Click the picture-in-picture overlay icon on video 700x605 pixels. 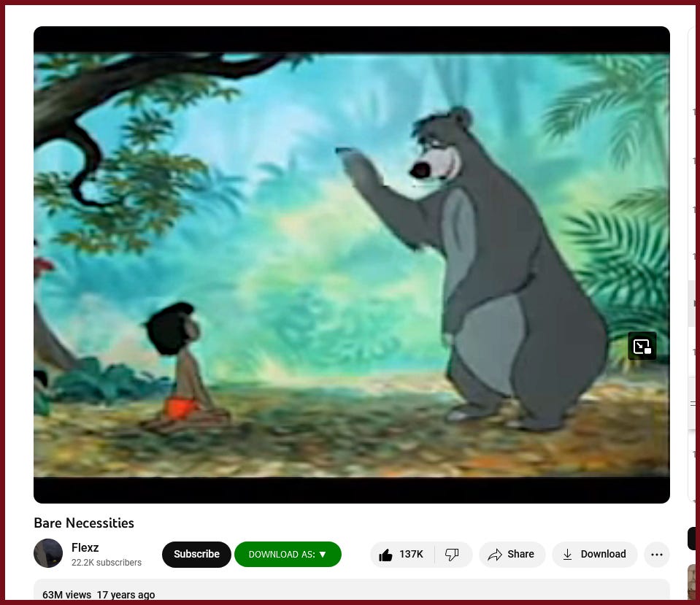click(642, 346)
